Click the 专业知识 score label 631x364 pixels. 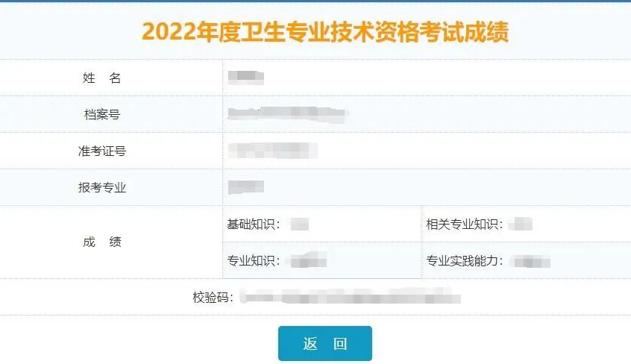pos(254,260)
